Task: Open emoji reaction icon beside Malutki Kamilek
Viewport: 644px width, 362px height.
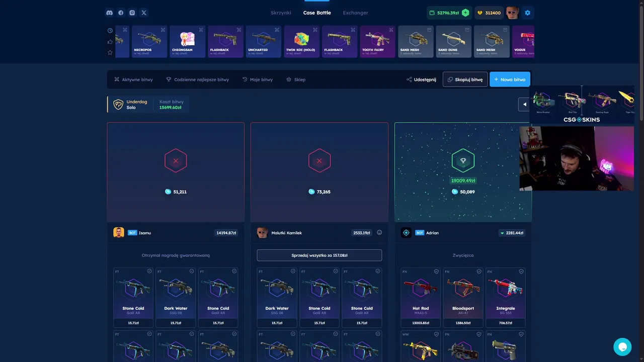Action: coord(379,232)
